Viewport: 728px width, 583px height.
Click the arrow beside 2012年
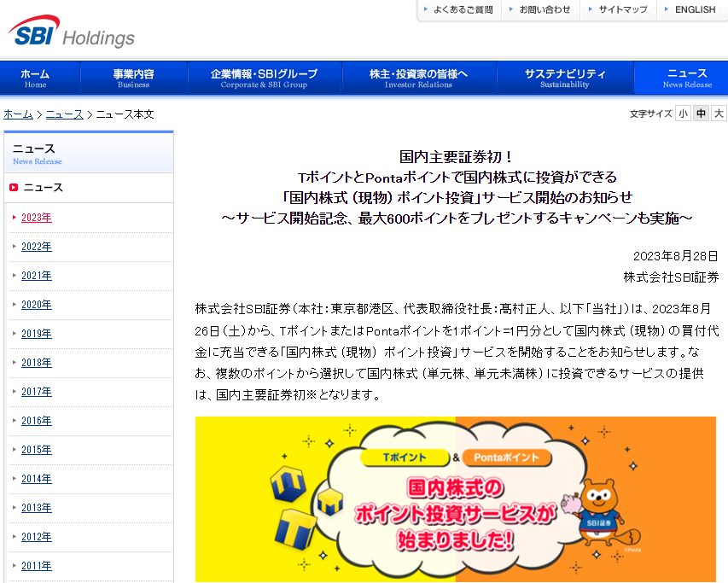(x=15, y=536)
